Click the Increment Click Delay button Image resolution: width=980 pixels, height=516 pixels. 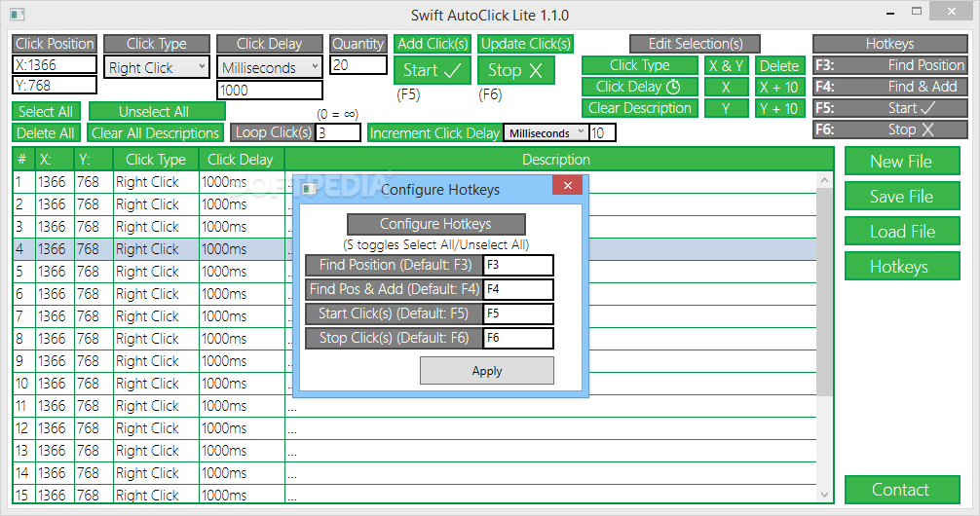(435, 133)
